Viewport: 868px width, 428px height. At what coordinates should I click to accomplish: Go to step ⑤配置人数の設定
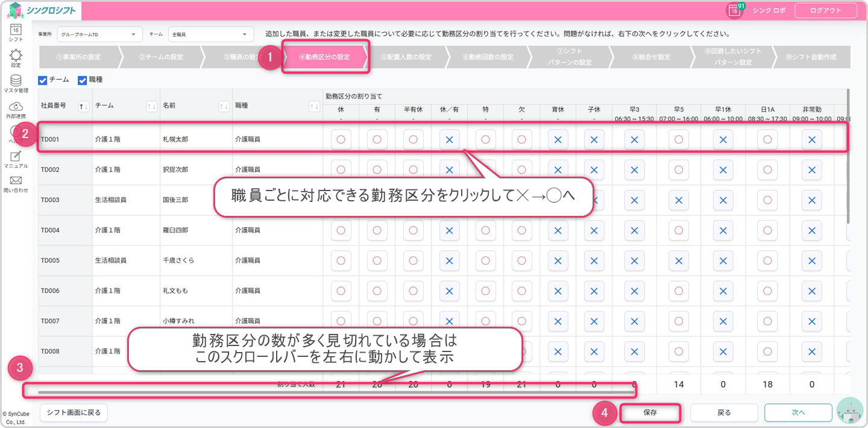[x=406, y=57]
